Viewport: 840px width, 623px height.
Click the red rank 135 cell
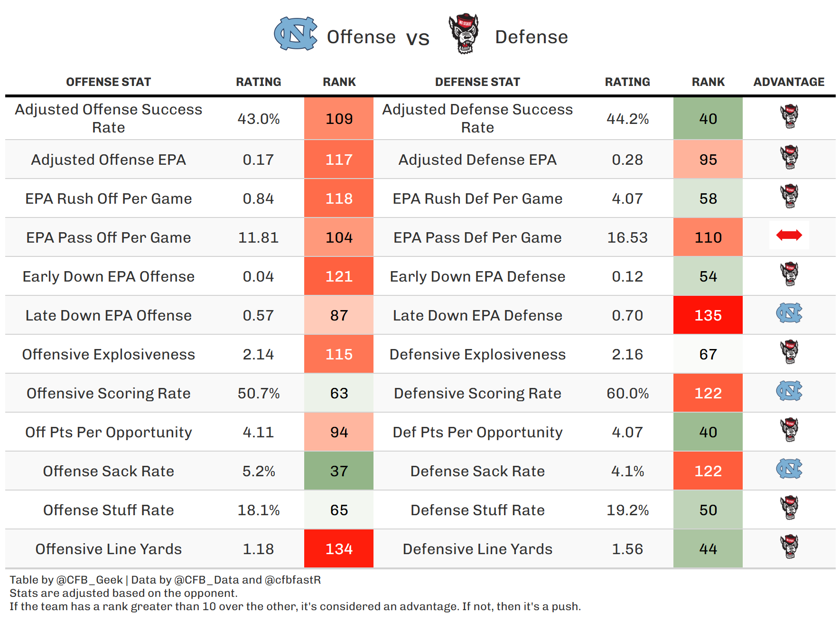[x=708, y=315]
